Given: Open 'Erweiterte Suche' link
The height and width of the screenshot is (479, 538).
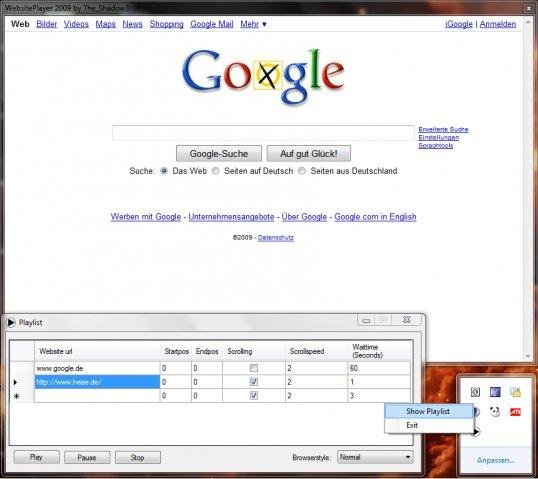Looking at the screenshot, I should point(443,129).
